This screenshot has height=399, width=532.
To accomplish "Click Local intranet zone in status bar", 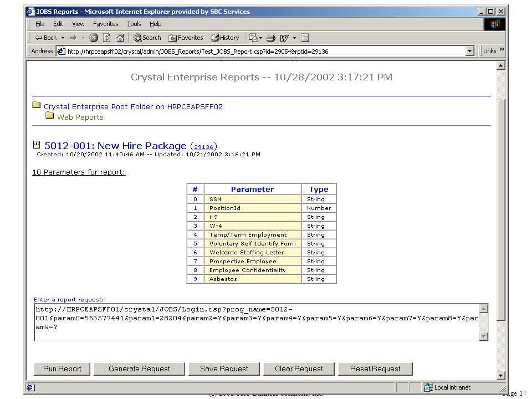I will pyautogui.click(x=448, y=387).
